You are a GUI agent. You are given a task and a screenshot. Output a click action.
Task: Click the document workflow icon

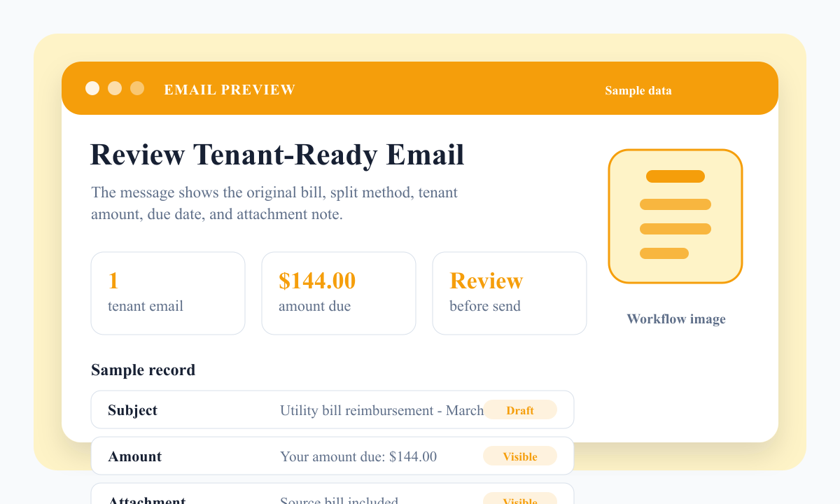pos(675,216)
